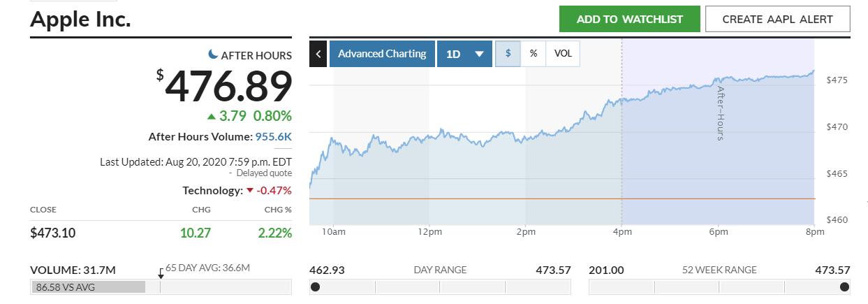Switch chart to percent view
The width and height of the screenshot is (868, 304).
[x=533, y=54]
